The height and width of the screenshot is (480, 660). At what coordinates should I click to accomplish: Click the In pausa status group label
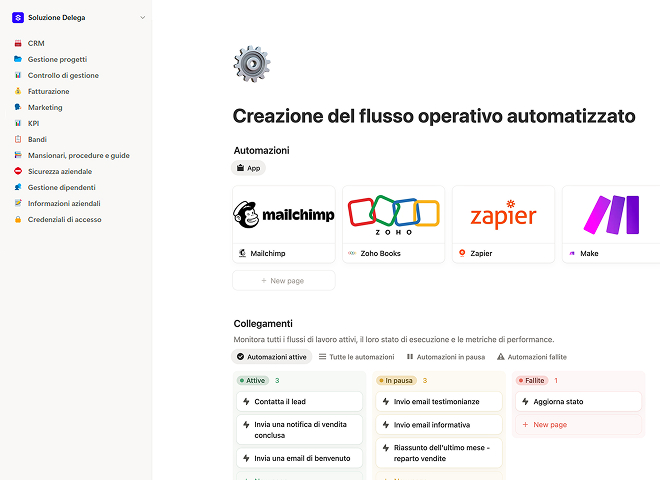coord(397,380)
